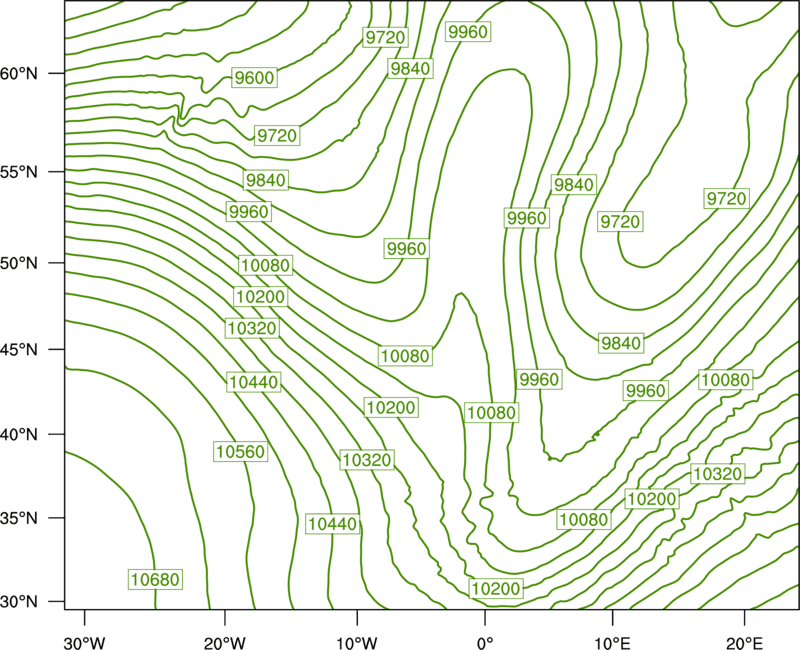Viewport: 800px width, 650px height.
Task: Pick the 45°N latitude axis label
Action: tap(18, 349)
